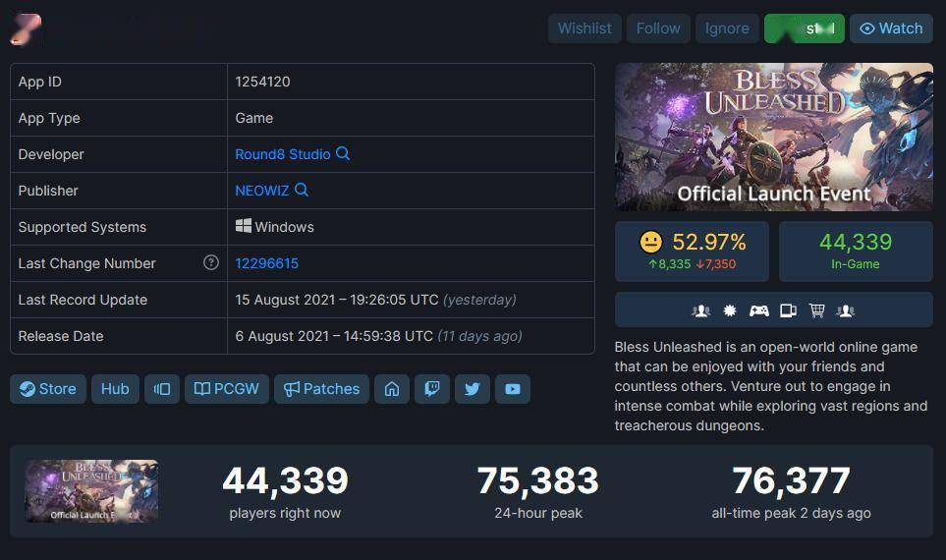Image resolution: width=946 pixels, height=560 pixels.
Task: Click the Twitch icon button
Action: pos(432,389)
